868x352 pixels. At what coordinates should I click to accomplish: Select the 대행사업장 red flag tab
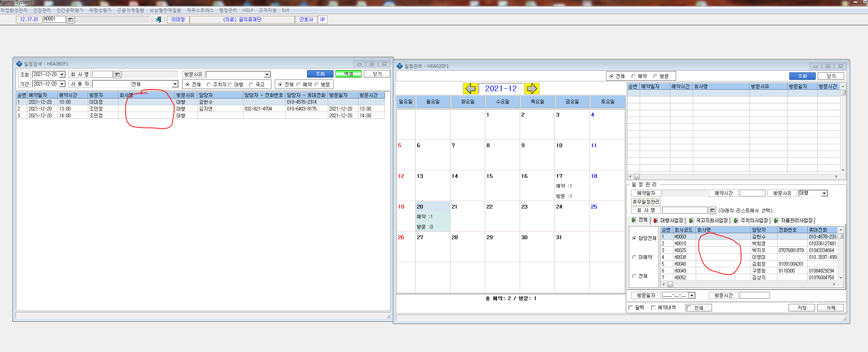(668, 220)
